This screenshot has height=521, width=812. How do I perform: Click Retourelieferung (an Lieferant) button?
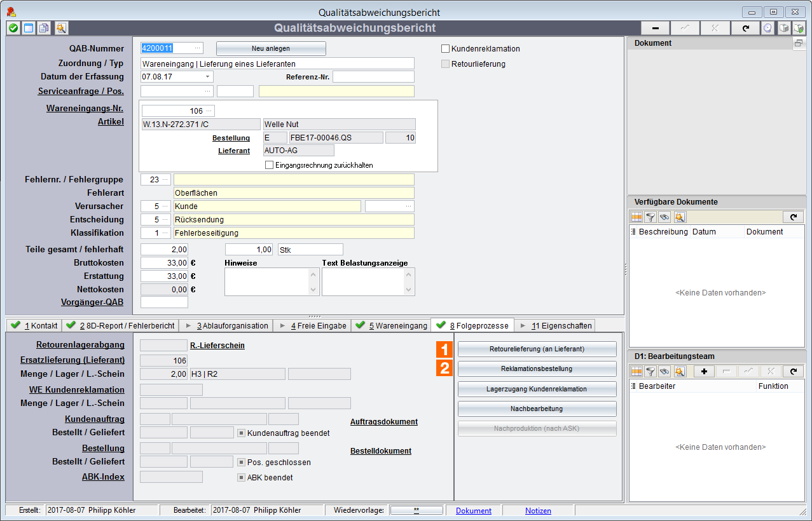tap(537, 349)
